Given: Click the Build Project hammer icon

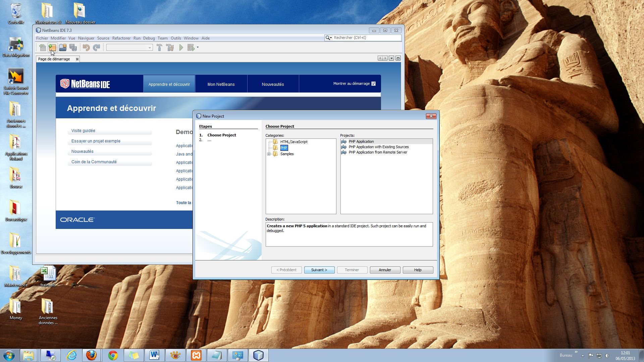Looking at the screenshot, I should click(159, 48).
